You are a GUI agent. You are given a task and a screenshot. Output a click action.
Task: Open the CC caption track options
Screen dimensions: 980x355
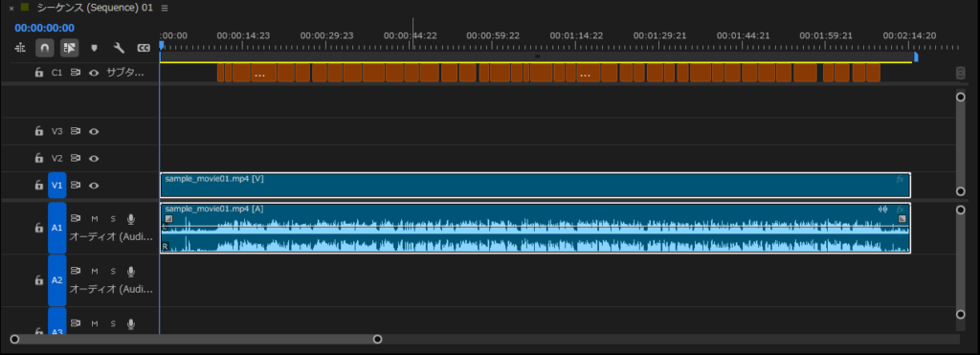point(144,48)
